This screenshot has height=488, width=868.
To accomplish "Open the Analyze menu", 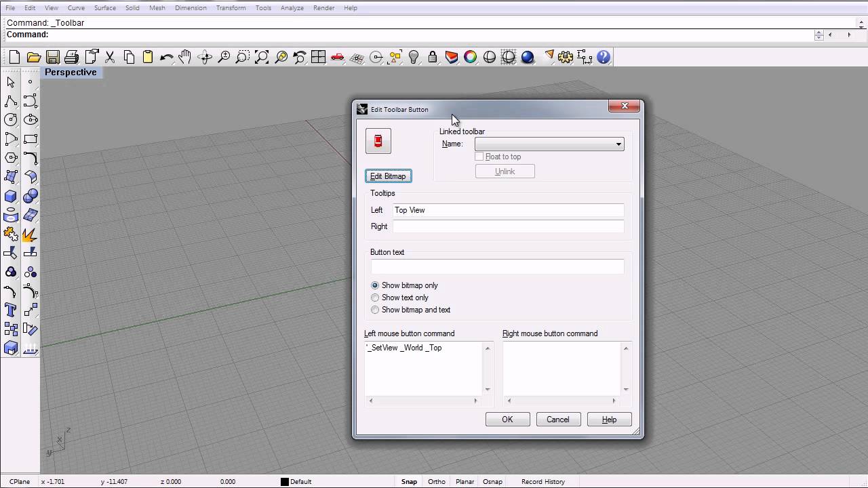I will point(292,7).
